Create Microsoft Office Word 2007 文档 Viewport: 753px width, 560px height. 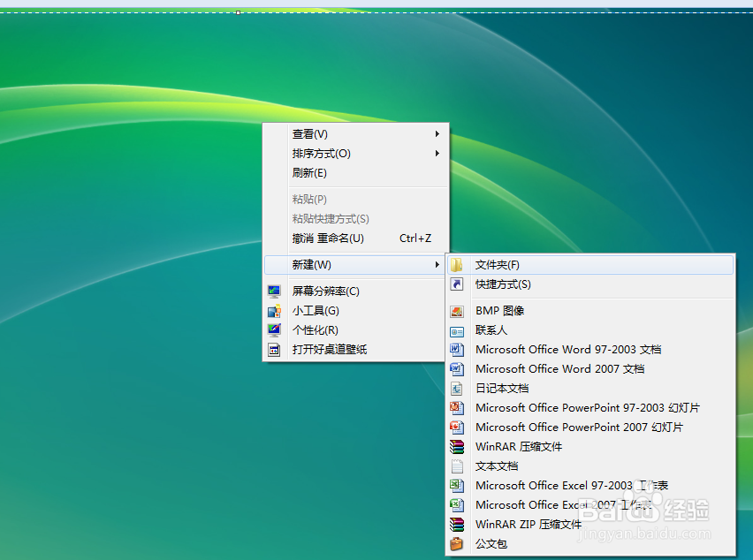click(x=590, y=369)
